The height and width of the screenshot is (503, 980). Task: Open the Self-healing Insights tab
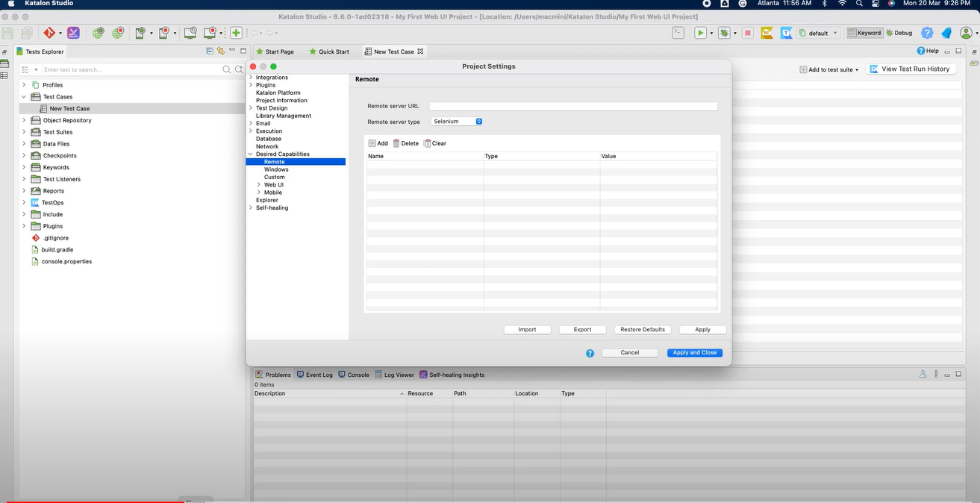[x=452, y=375]
